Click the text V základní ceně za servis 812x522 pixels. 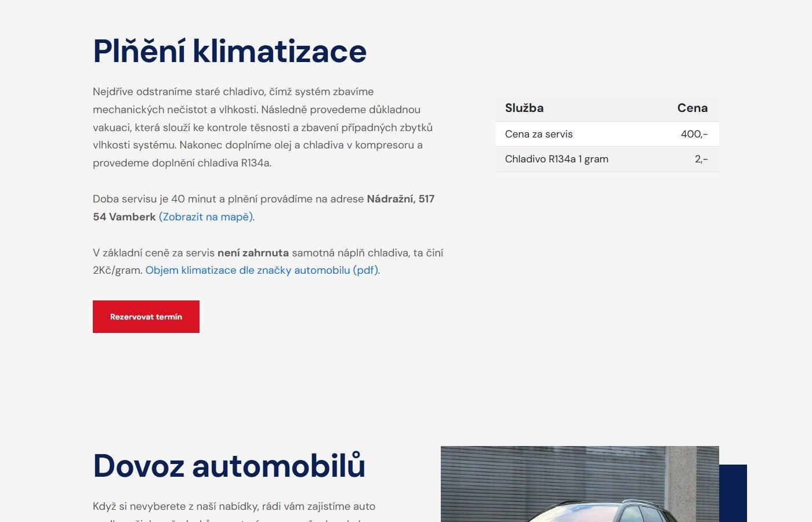pyautogui.click(x=154, y=253)
